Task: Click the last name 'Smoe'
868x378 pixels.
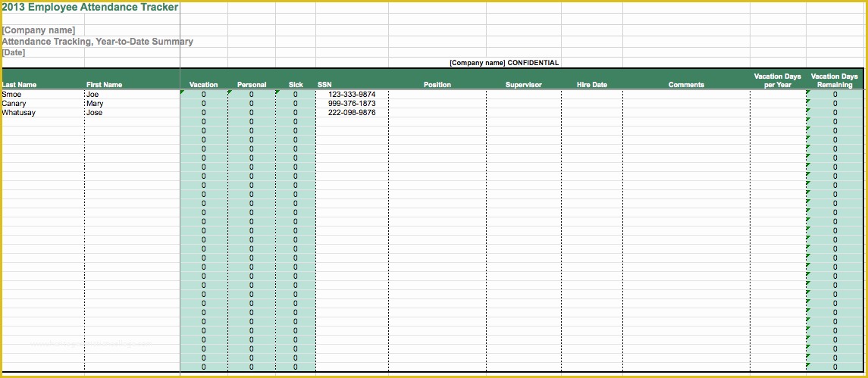Action: (x=11, y=95)
